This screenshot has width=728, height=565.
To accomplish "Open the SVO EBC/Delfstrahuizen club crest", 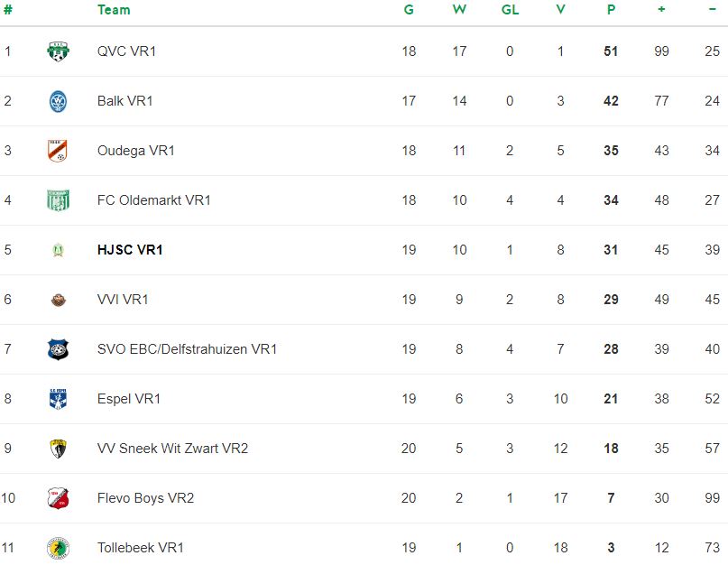I will click(58, 349).
